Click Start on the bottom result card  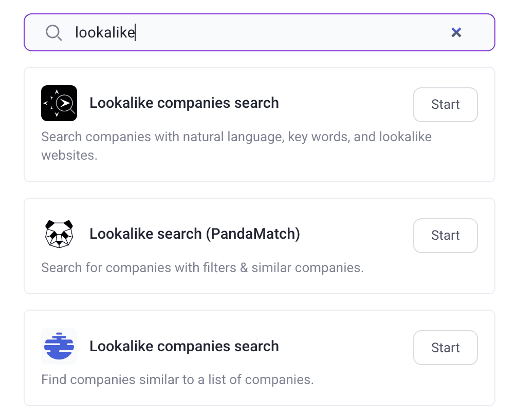coord(445,347)
